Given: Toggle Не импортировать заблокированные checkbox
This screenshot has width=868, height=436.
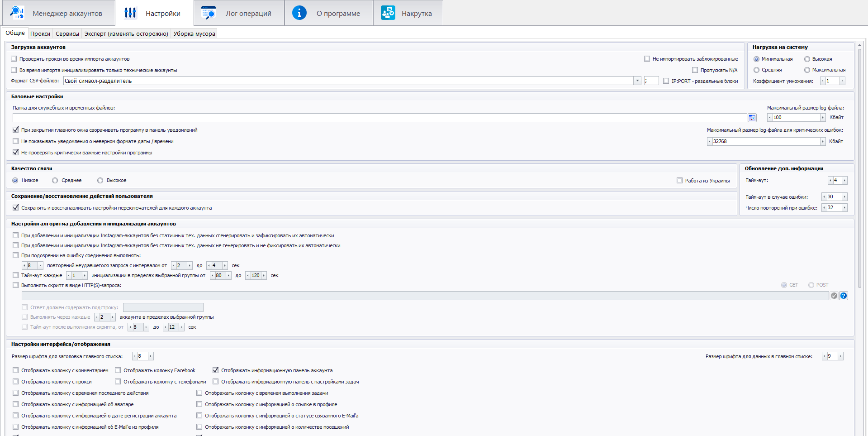Looking at the screenshot, I should point(647,59).
